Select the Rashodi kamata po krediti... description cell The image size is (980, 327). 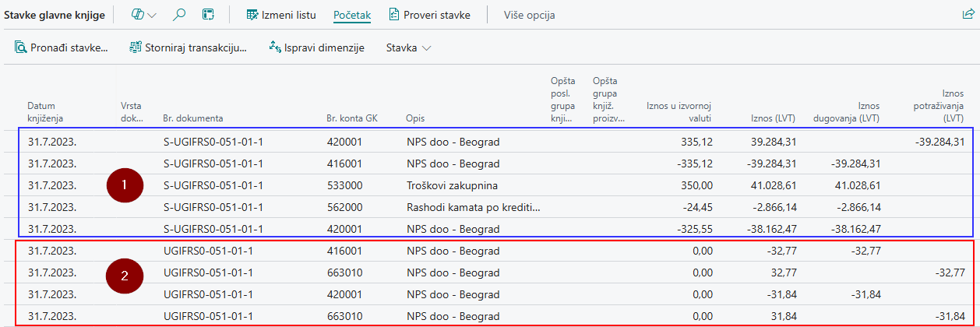tap(474, 207)
